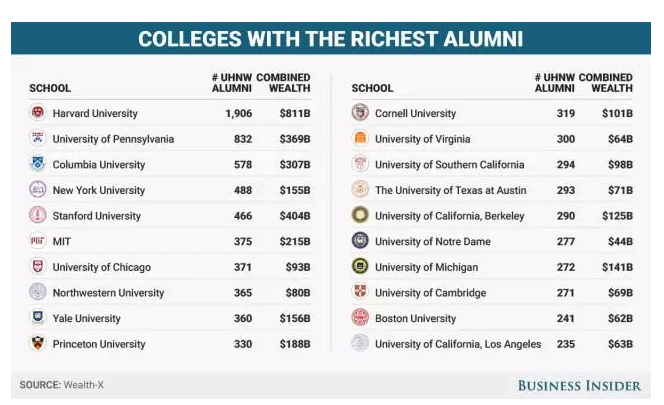Click the Yale University shield icon
Viewport: 664px width, 405px height.
point(38,318)
